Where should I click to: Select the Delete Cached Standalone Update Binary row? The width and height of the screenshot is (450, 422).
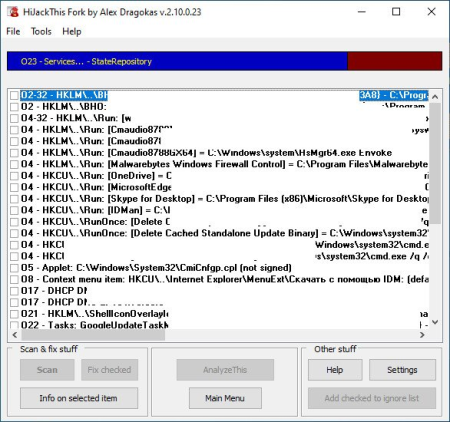(x=225, y=233)
